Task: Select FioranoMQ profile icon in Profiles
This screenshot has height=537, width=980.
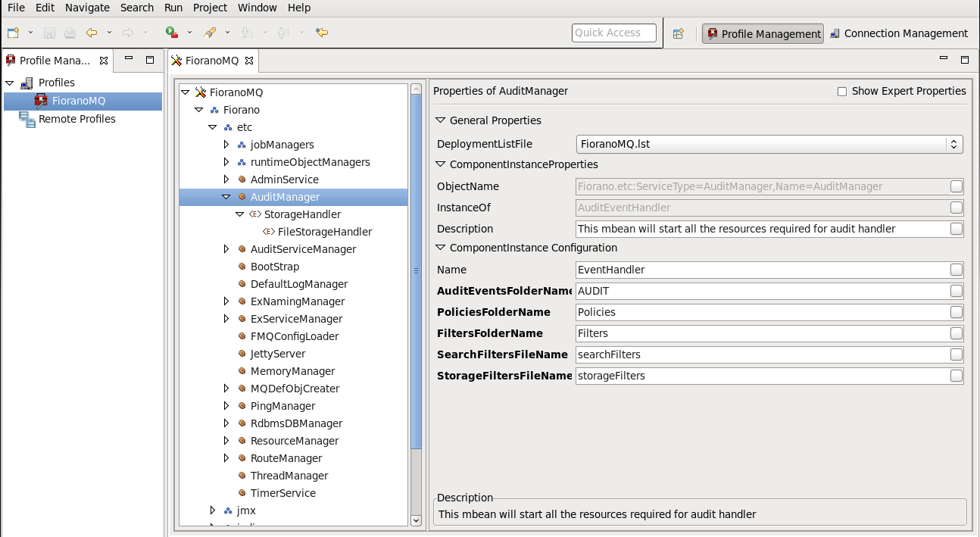Action: (41, 101)
